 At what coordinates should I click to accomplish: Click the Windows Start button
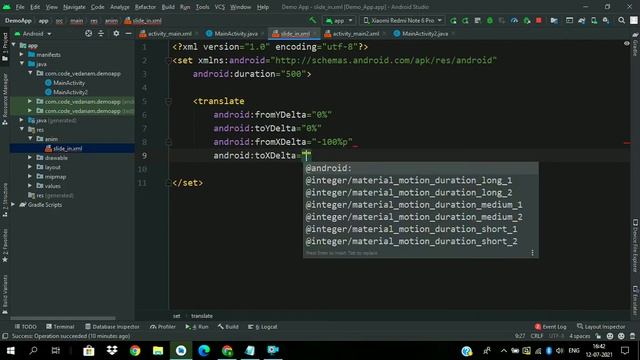[x=11, y=350]
